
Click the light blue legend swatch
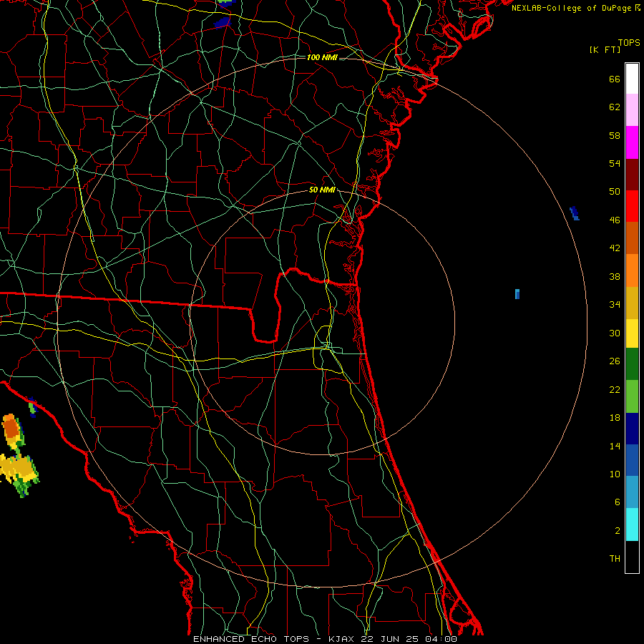click(632, 492)
